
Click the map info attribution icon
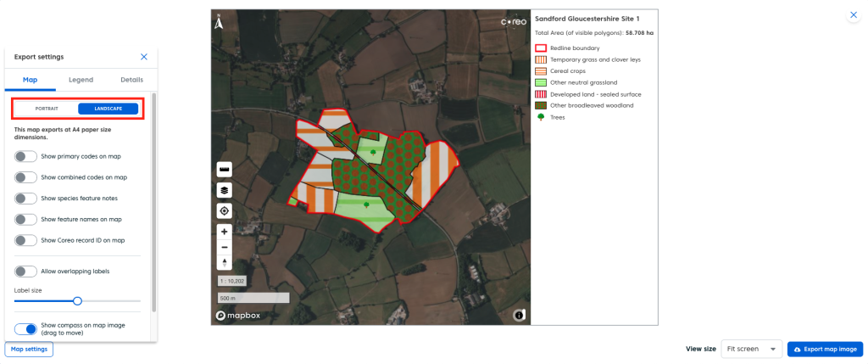point(519,316)
